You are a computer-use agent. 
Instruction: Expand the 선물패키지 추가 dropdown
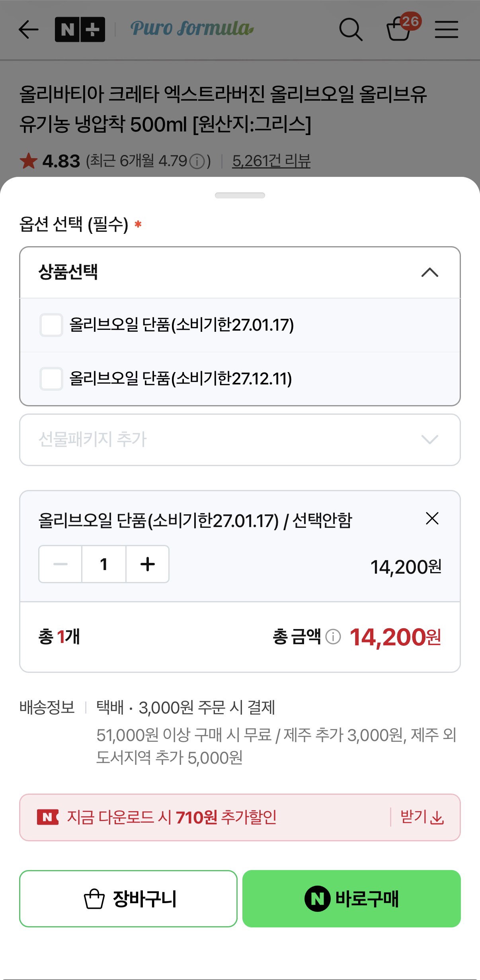click(x=240, y=440)
